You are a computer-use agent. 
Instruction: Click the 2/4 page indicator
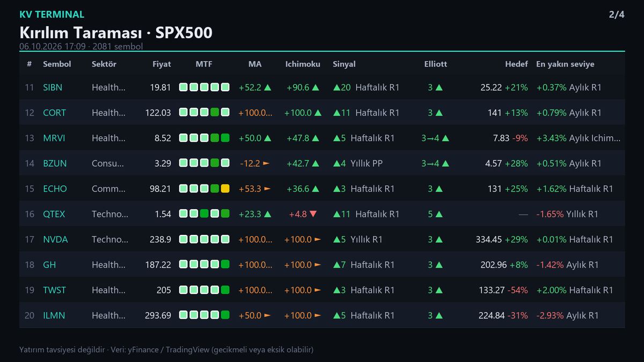(x=617, y=14)
